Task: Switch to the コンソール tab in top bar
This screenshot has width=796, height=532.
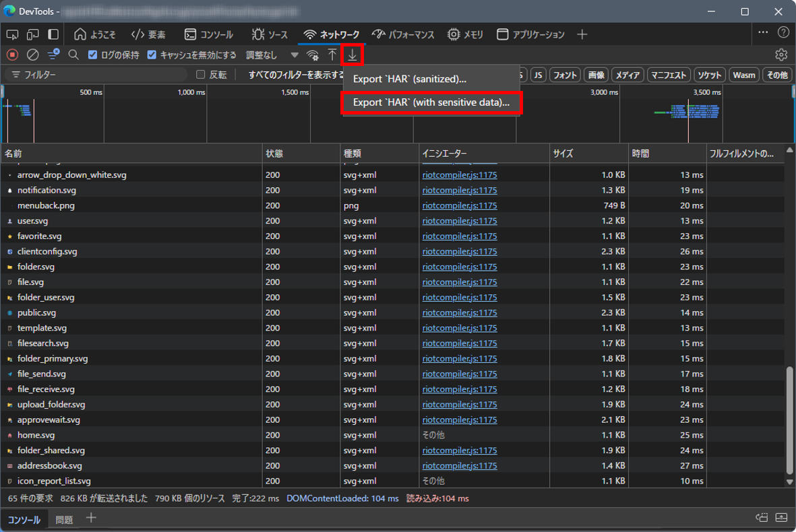Action: point(209,34)
